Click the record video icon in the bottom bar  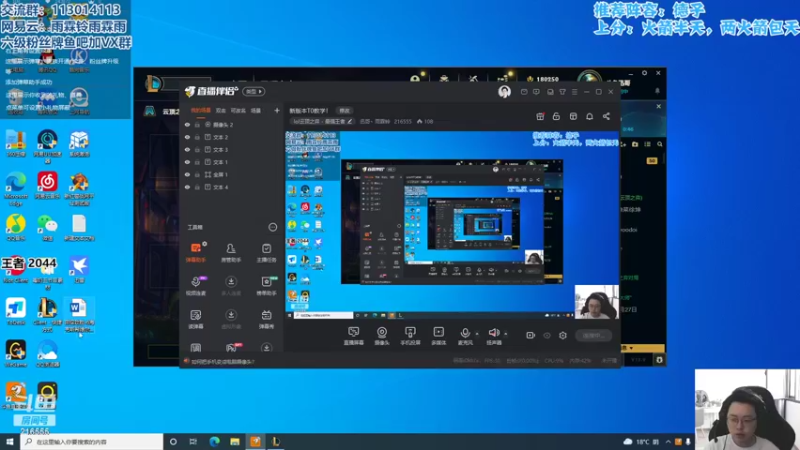pos(531,335)
